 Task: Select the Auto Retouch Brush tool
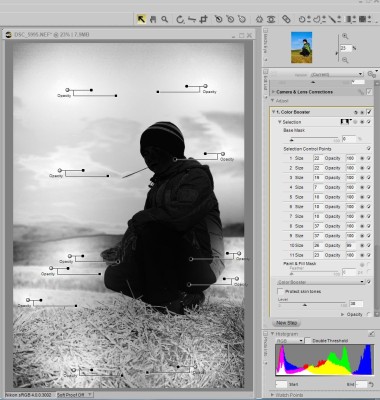pos(286,19)
